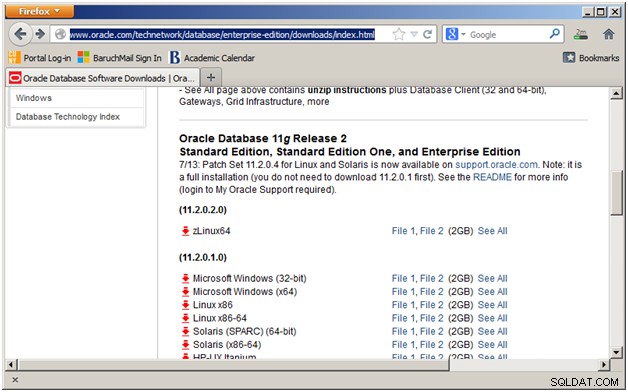The image size is (628, 392).
Task: Click the horizontal scrollbar thumb
Action: tap(233, 365)
